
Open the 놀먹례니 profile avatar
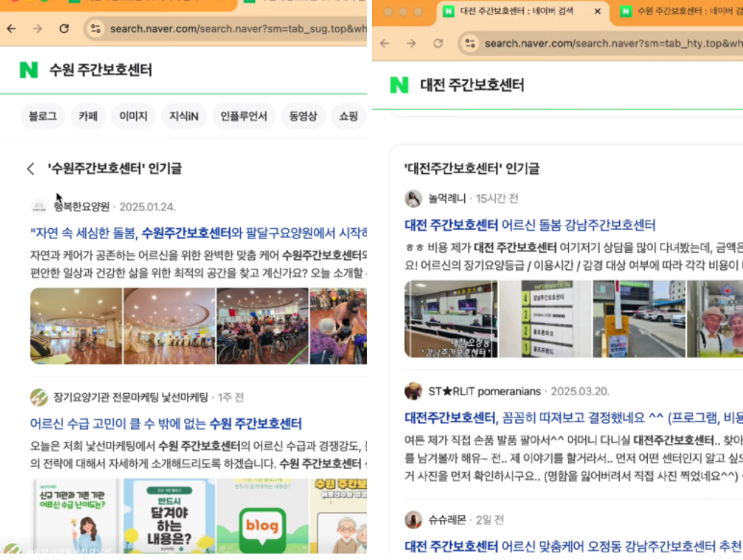(x=413, y=198)
